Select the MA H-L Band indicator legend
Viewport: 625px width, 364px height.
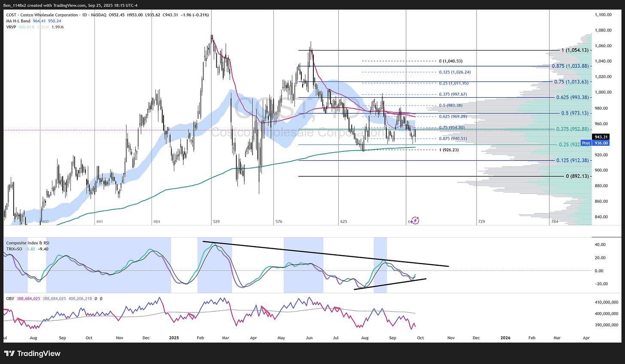click(x=18, y=21)
